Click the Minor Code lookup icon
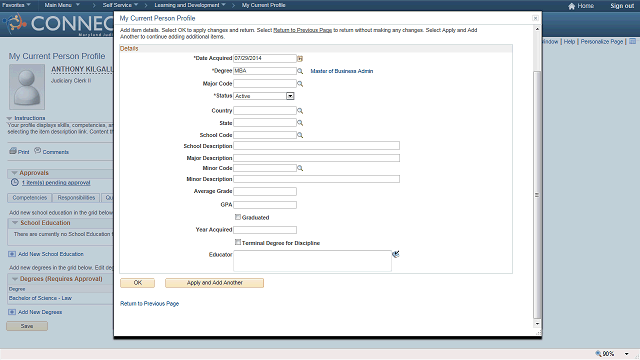640x360 pixels. pos(300,168)
